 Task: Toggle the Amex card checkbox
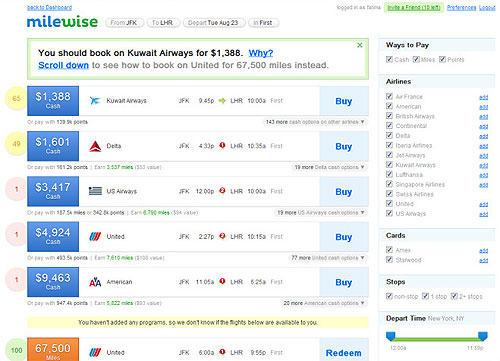point(389,250)
